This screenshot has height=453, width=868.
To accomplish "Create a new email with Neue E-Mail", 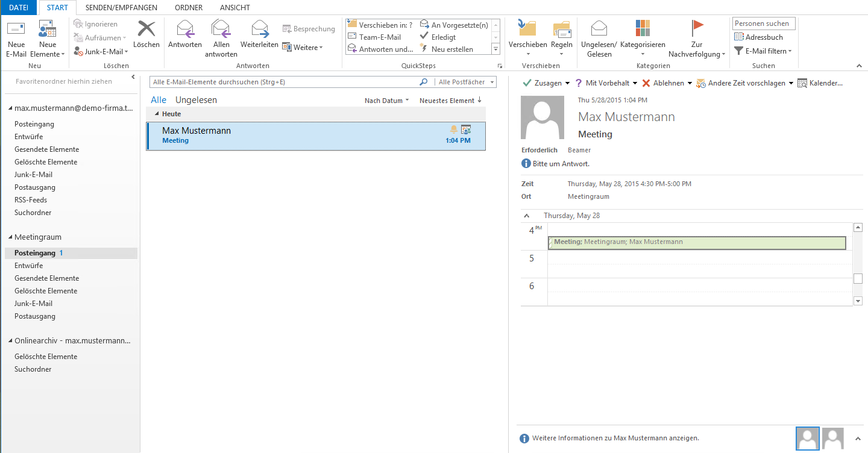I will (16, 39).
